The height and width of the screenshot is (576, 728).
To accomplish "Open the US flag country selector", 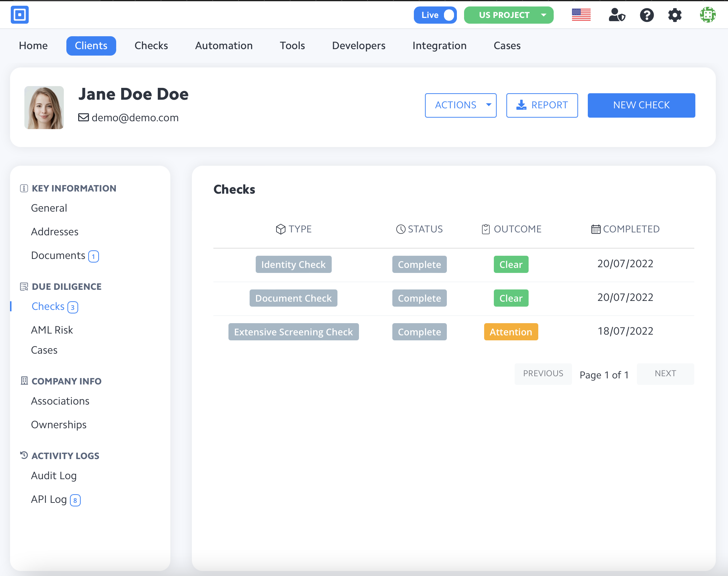I will [x=581, y=15].
